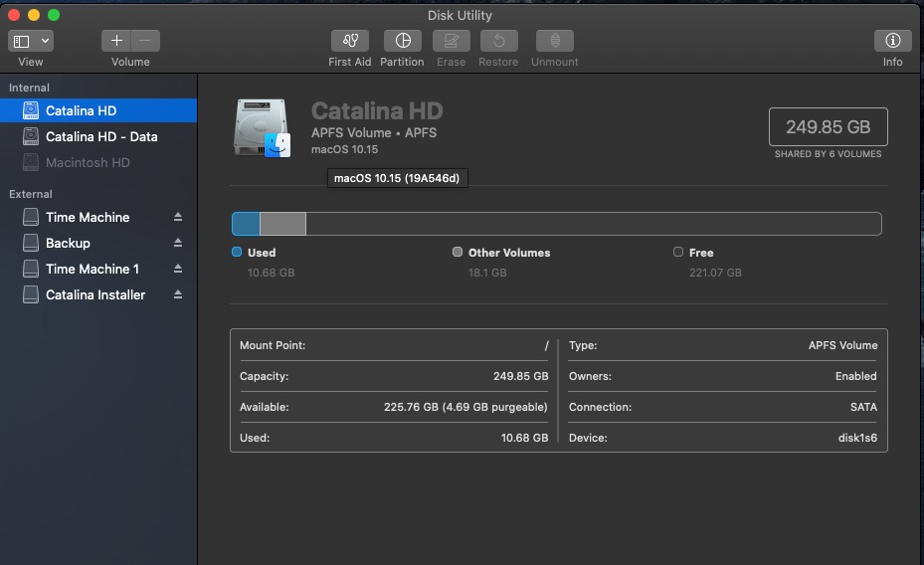Open the Info panel button

(893, 41)
